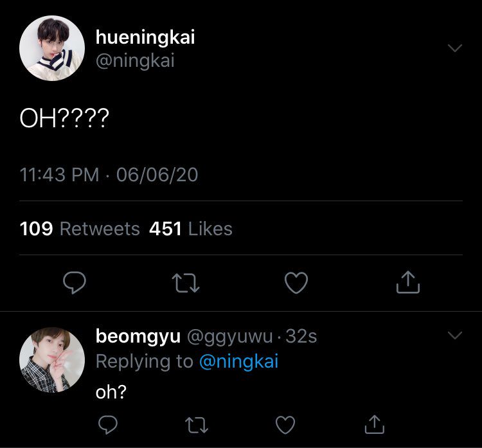The height and width of the screenshot is (448, 482).
Task: Open the chevron menu on hueningkai's tweet
Action: tap(454, 49)
